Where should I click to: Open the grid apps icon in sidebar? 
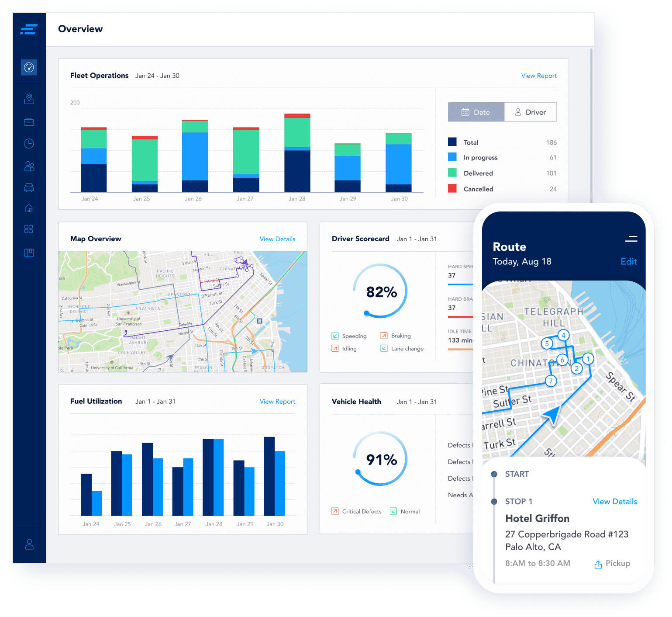pyautogui.click(x=29, y=229)
